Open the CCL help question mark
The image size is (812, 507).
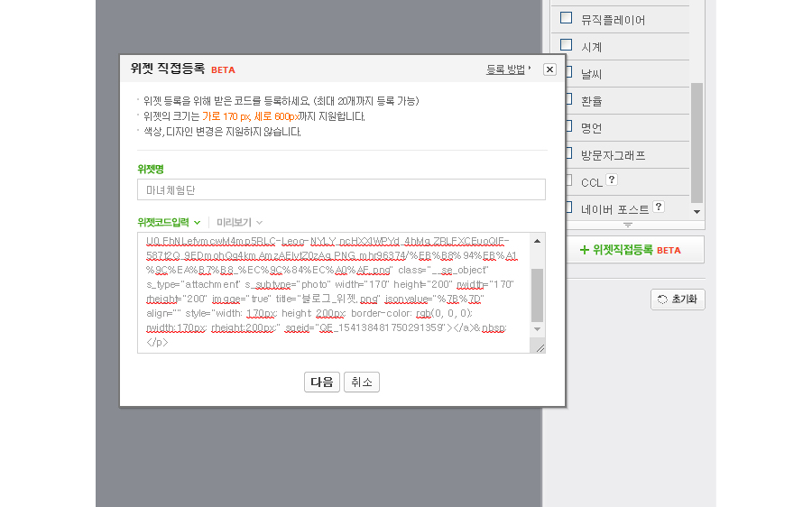click(x=612, y=180)
